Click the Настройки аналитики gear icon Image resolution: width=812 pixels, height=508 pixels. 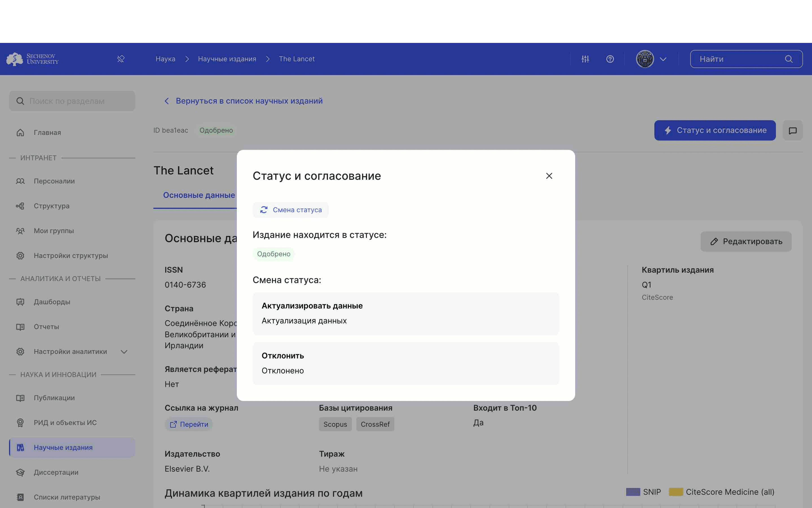tap(20, 352)
